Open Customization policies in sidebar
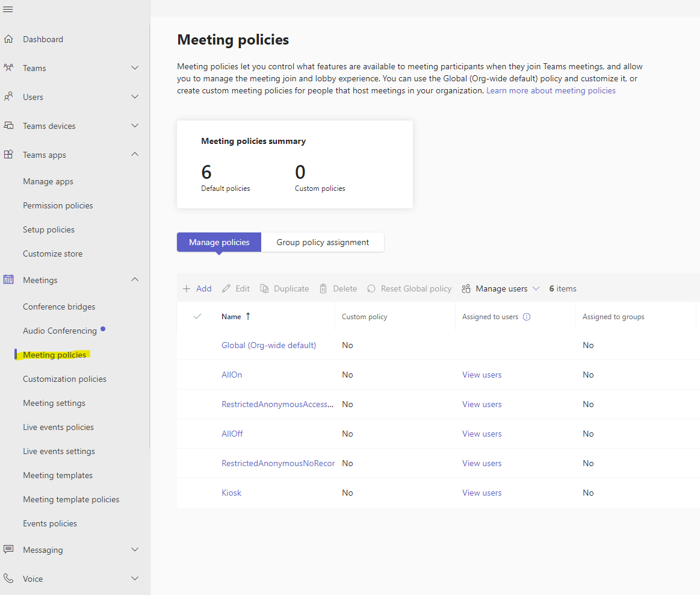Image resolution: width=700 pixels, height=595 pixels. click(x=65, y=379)
